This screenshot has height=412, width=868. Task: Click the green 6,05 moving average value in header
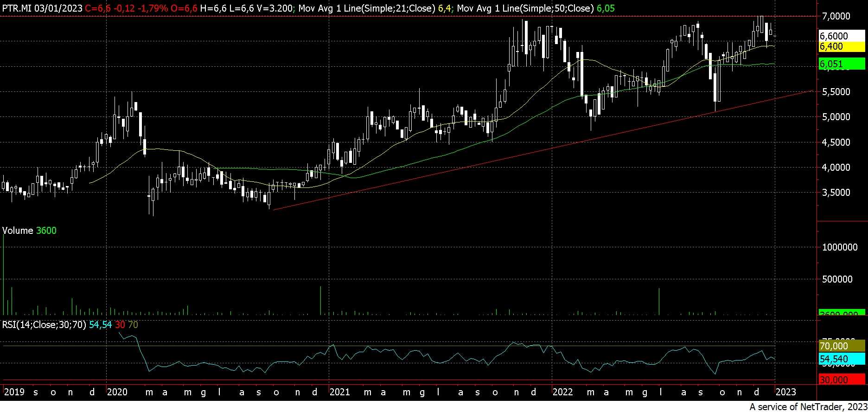tap(605, 8)
